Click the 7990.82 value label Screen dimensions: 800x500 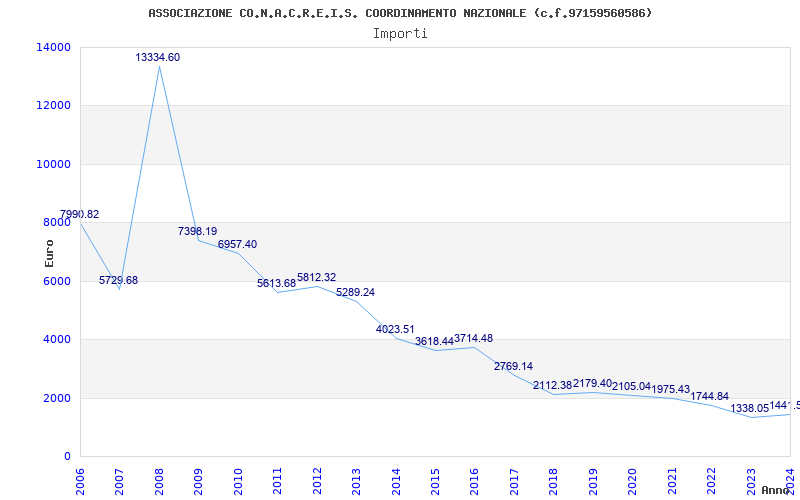[x=80, y=214]
